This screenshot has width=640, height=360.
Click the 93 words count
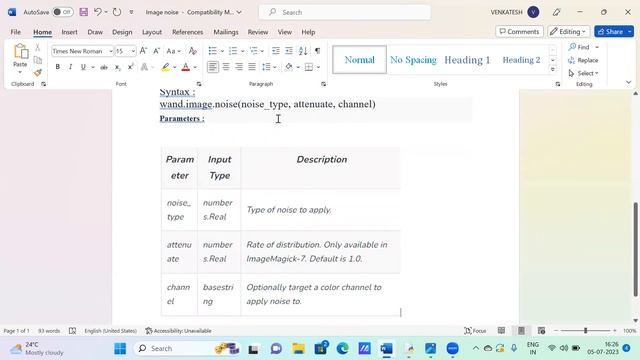(x=49, y=331)
